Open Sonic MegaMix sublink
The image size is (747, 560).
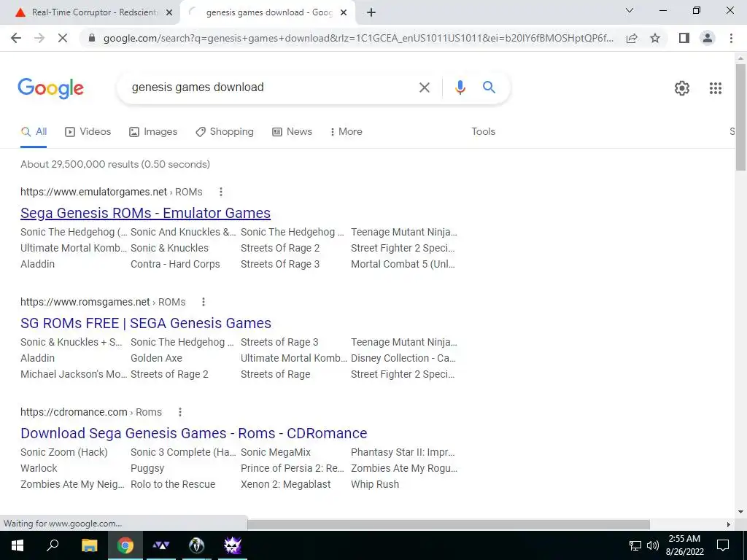coord(275,452)
